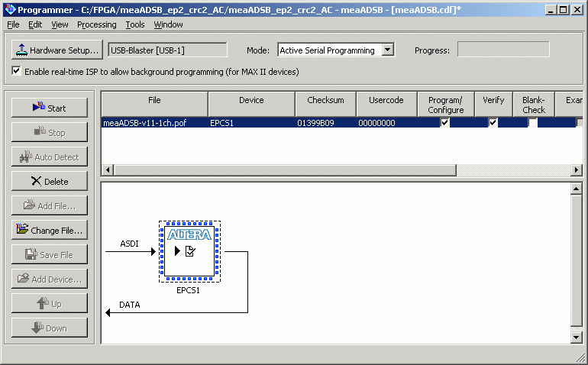Click the Device column header
The height and width of the screenshot is (365, 588).
point(251,105)
